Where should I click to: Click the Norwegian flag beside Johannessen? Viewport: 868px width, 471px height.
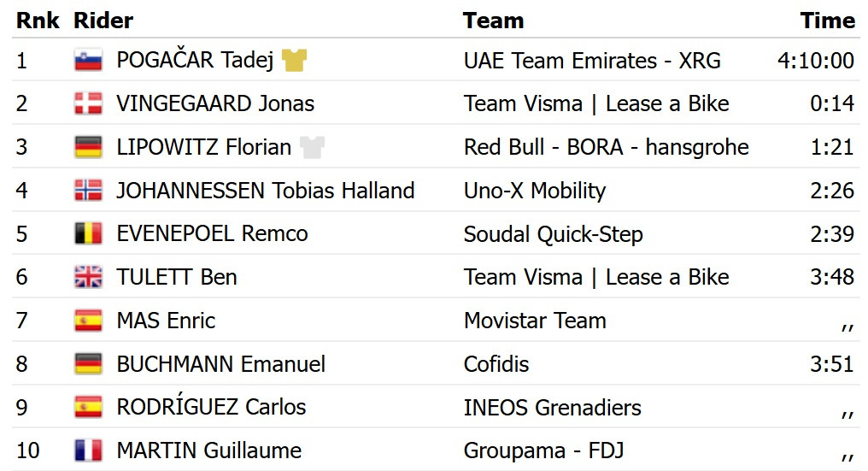tap(88, 190)
